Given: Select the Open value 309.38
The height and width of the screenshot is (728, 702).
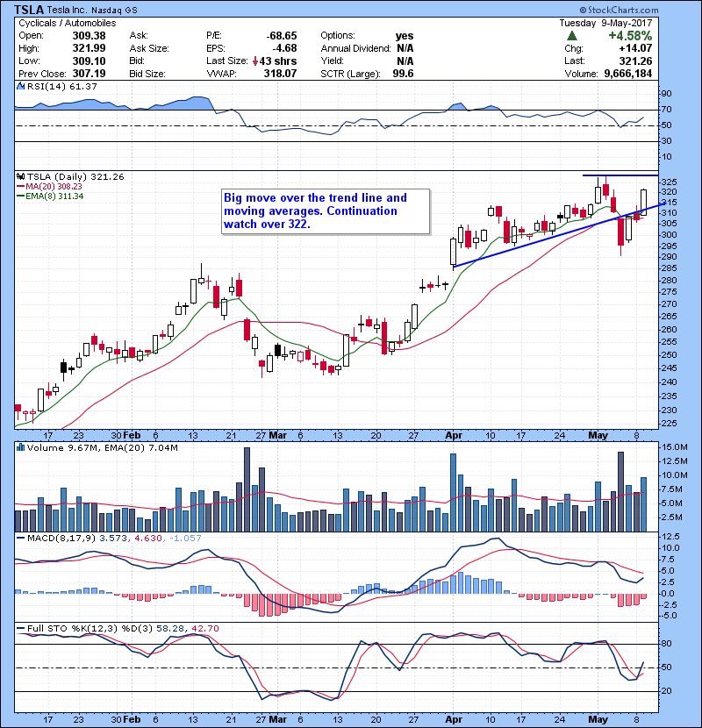Looking at the screenshot, I should tap(89, 36).
